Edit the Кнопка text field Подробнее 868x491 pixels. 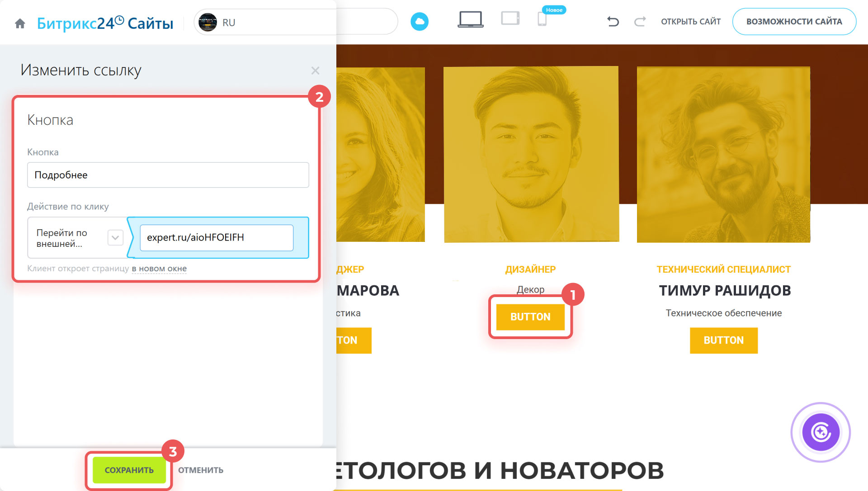pos(168,175)
